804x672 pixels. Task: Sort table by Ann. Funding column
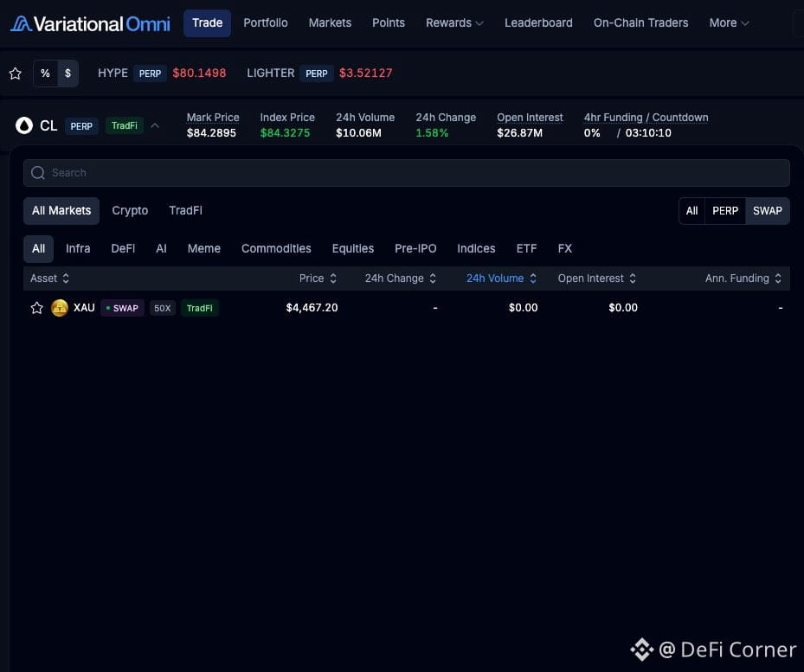743,278
